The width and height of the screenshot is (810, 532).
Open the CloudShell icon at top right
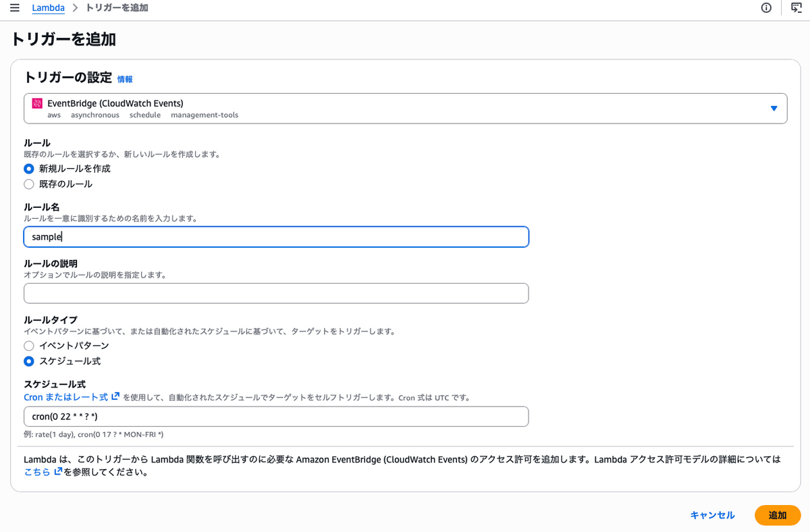coord(796,8)
